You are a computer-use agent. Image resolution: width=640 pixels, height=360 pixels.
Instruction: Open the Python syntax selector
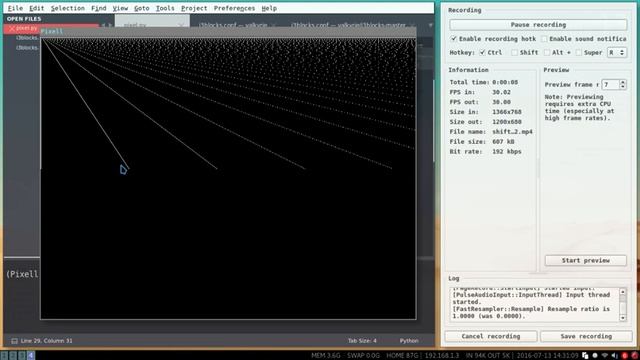pyautogui.click(x=409, y=341)
